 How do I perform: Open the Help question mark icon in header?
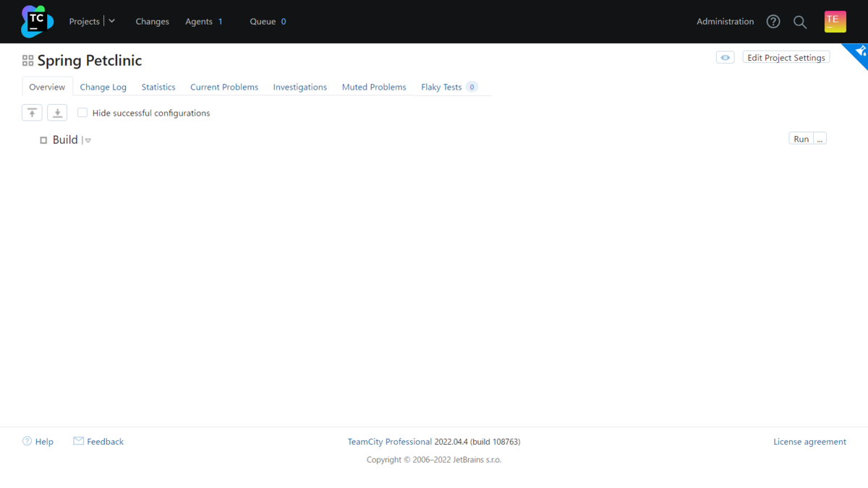pos(773,22)
